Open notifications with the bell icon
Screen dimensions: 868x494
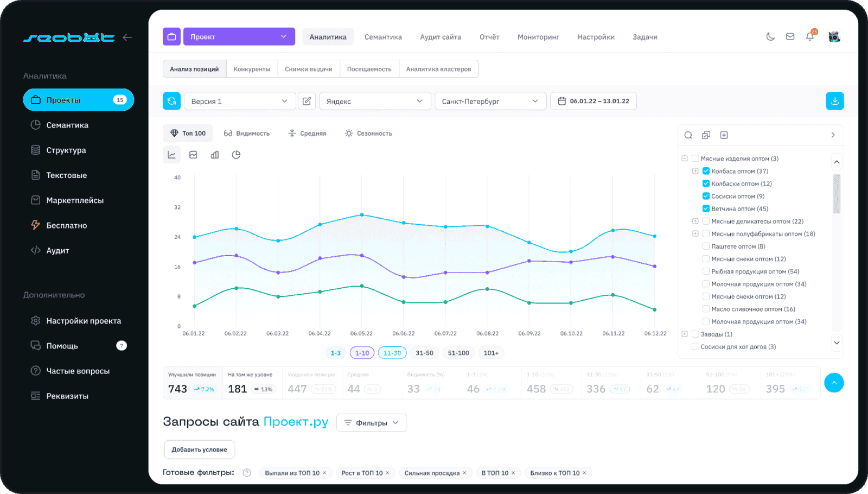coord(810,36)
